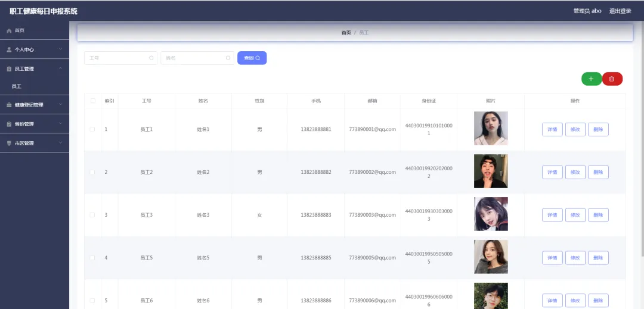Click 详情 for 员工5
This screenshot has width=644, height=309.
coord(552,258)
